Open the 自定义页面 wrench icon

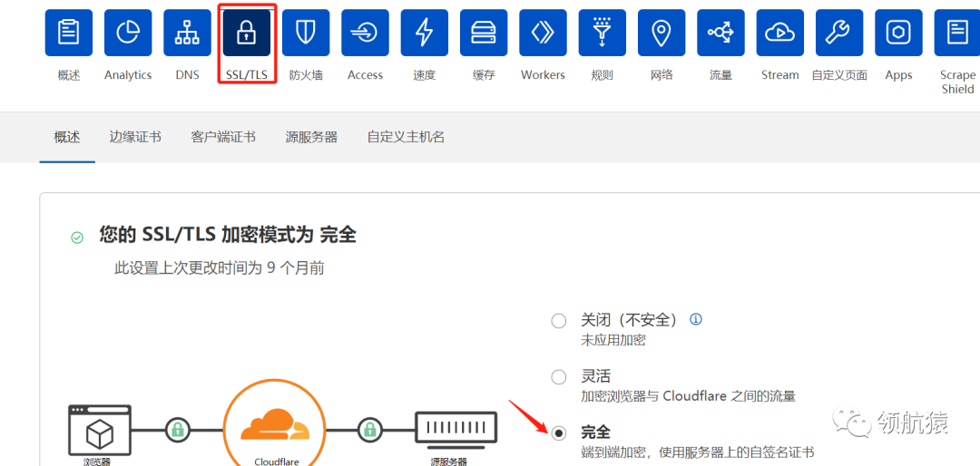tap(839, 33)
